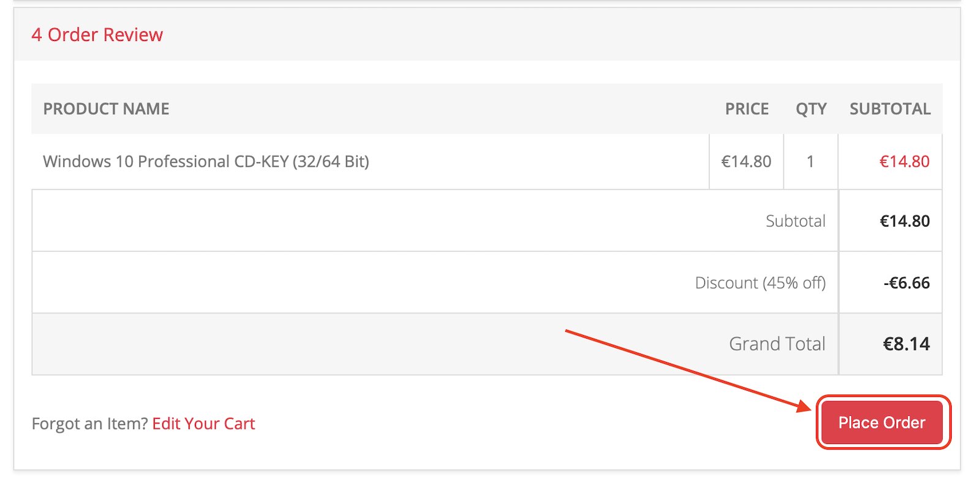Click the Discount (45% off) label
Image resolution: width=980 pixels, height=490 pixels.
(x=760, y=283)
